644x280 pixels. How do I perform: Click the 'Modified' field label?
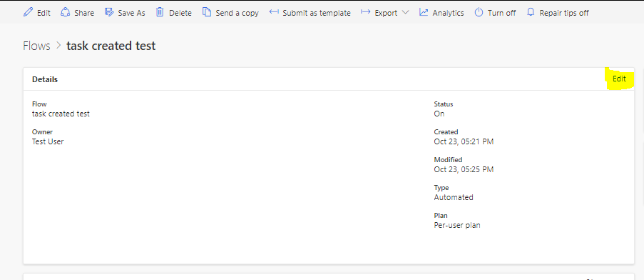[x=448, y=159]
